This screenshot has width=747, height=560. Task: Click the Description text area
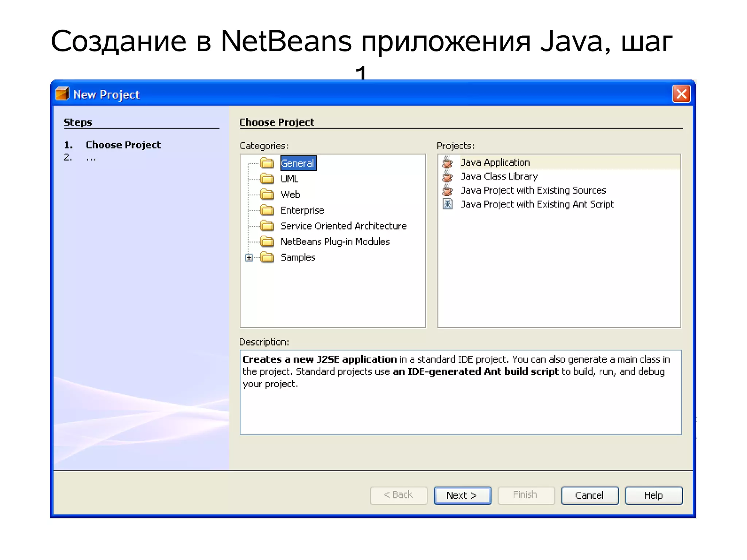pos(461,392)
